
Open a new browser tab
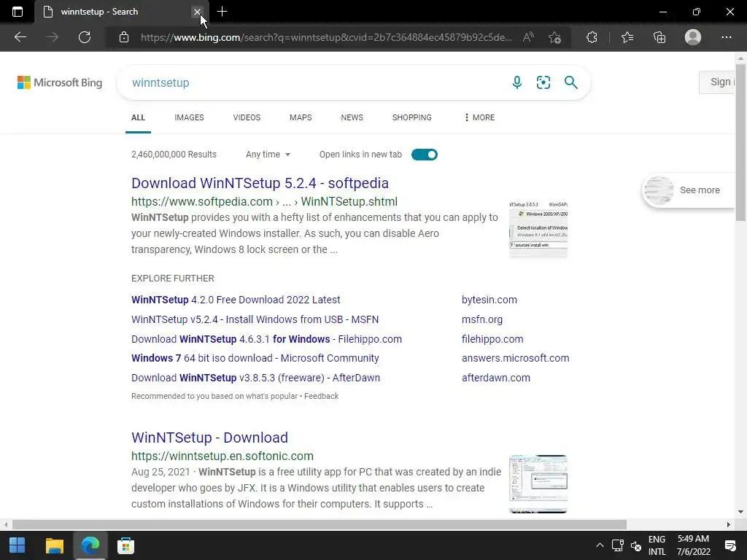222,12
